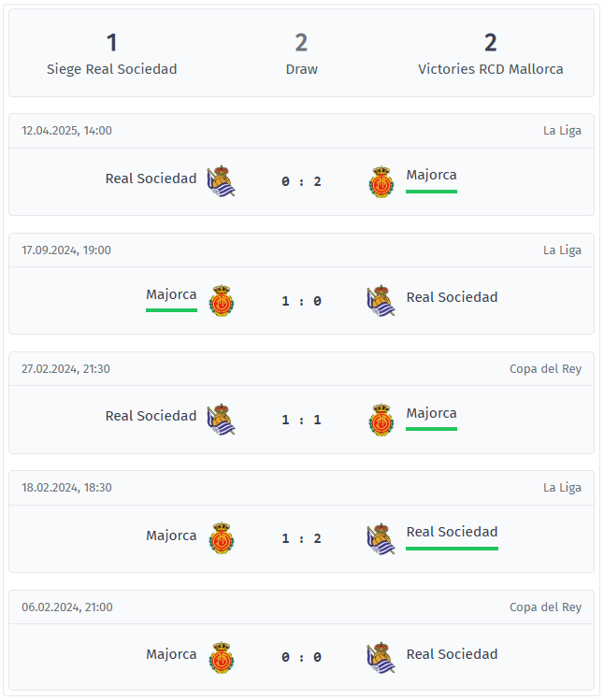Click Real Sociedad crest in 06.02.2024 match
Viewport: 604px width, 700px height.
tap(381, 657)
